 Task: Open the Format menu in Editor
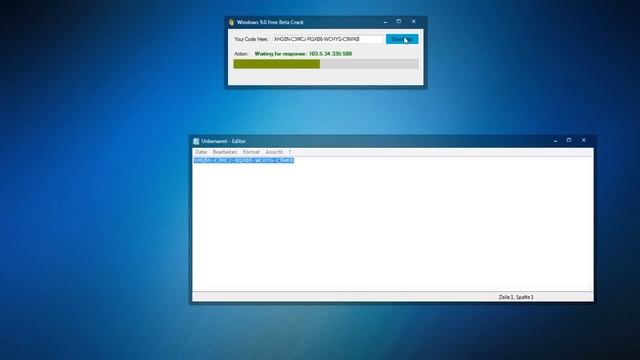(251, 152)
